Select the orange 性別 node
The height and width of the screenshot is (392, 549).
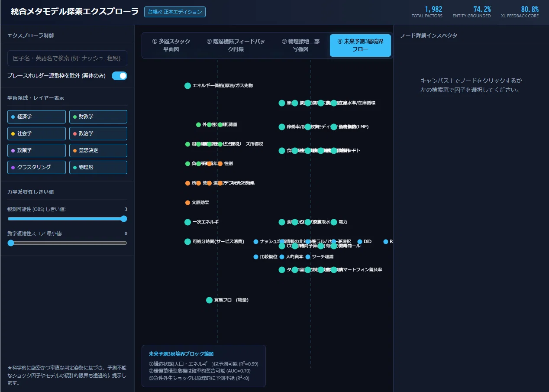tap(220, 164)
